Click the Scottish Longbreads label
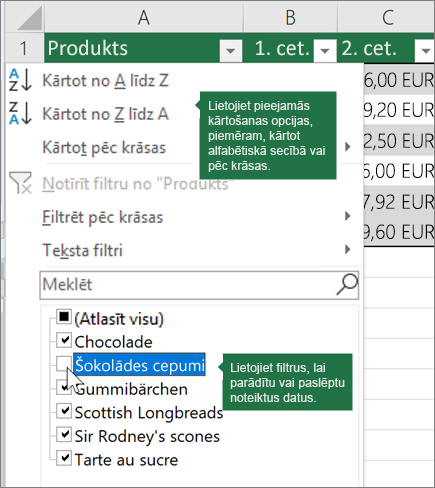435x488 pixels. [149, 413]
